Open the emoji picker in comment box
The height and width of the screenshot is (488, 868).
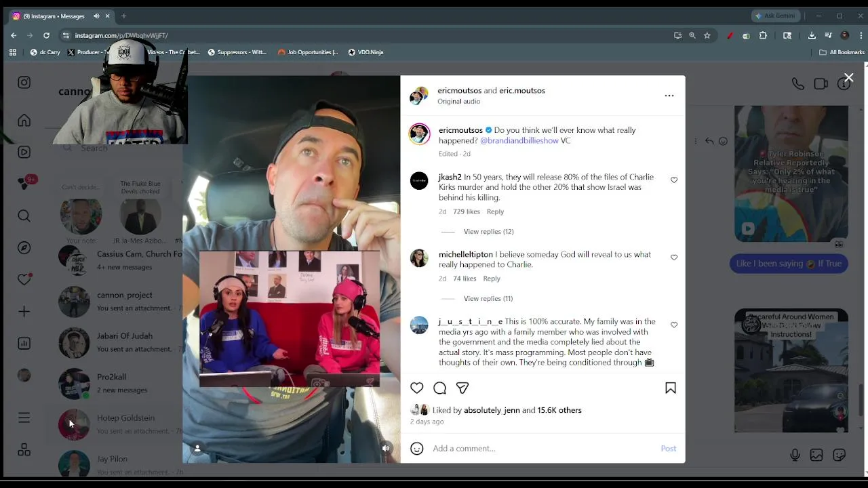[x=417, y=449]
